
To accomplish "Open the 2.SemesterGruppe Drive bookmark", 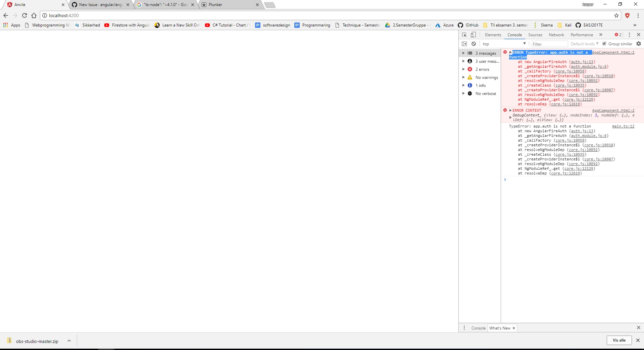I will (x=408, y=25).
